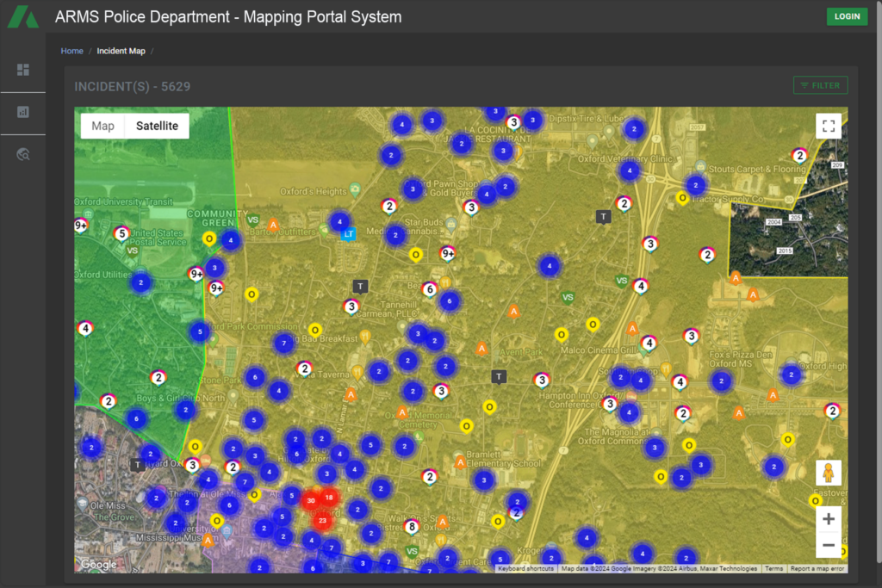Screen dimensions: 882x588
Task: Select the analytics chart icon in the sidebar
Action: [x=23, y=113]
